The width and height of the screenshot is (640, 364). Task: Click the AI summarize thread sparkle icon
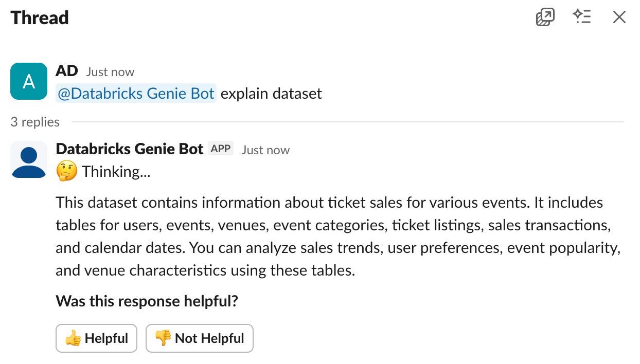(582, 17)
